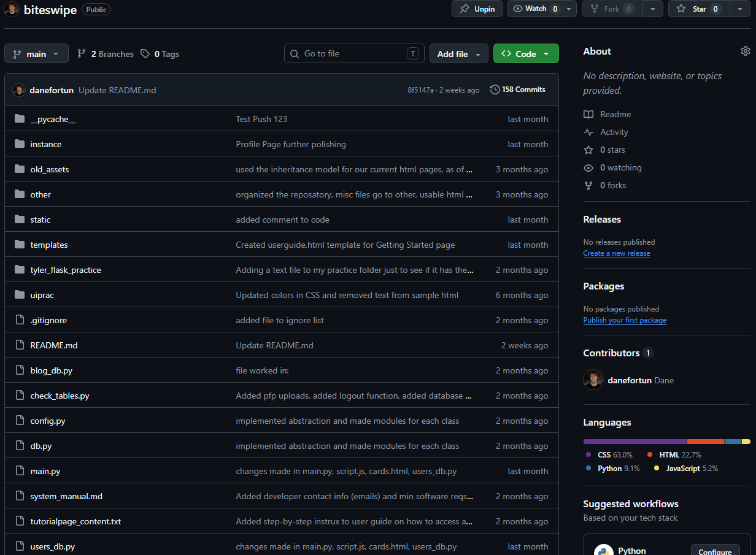Screen dimensions: 756x555
Task: Click the star icon beside 0 stars
Action: (x=588, y=150)
